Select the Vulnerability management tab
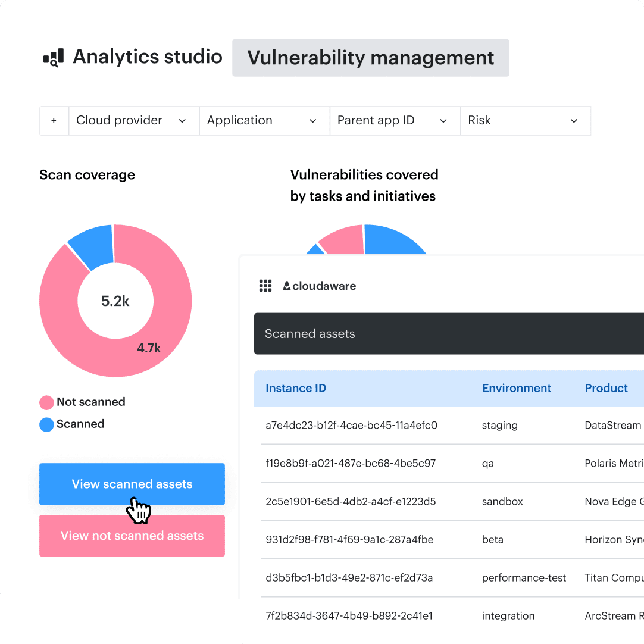Screen dimensions: 644x644 370,58
